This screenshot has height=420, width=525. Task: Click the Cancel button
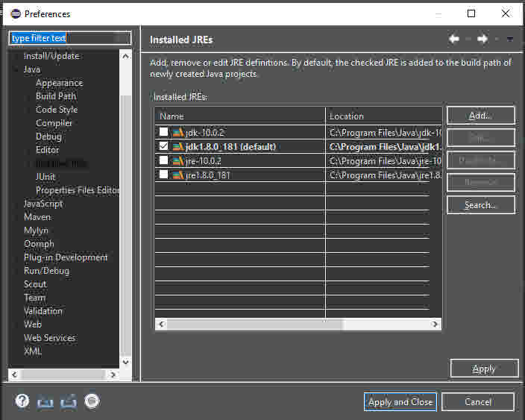[x=478, y=401]
